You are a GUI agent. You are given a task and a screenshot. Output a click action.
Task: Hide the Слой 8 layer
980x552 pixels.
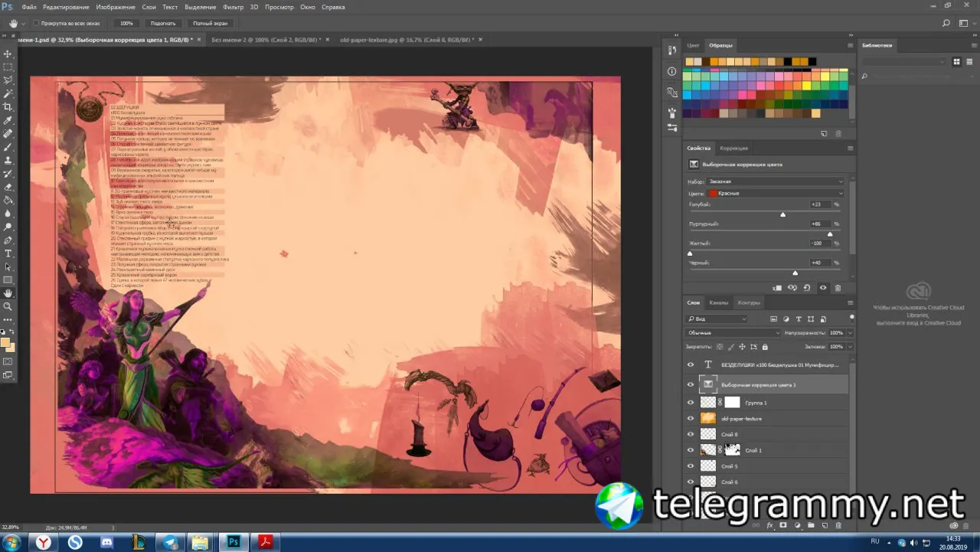click(690, 434)
